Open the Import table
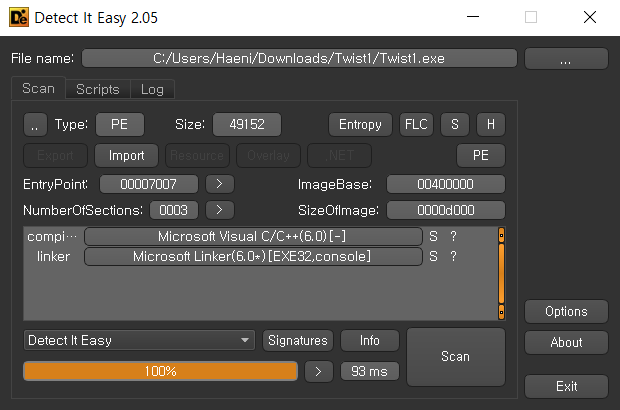The height and width of the screenshot is (410, 620). 126,155
